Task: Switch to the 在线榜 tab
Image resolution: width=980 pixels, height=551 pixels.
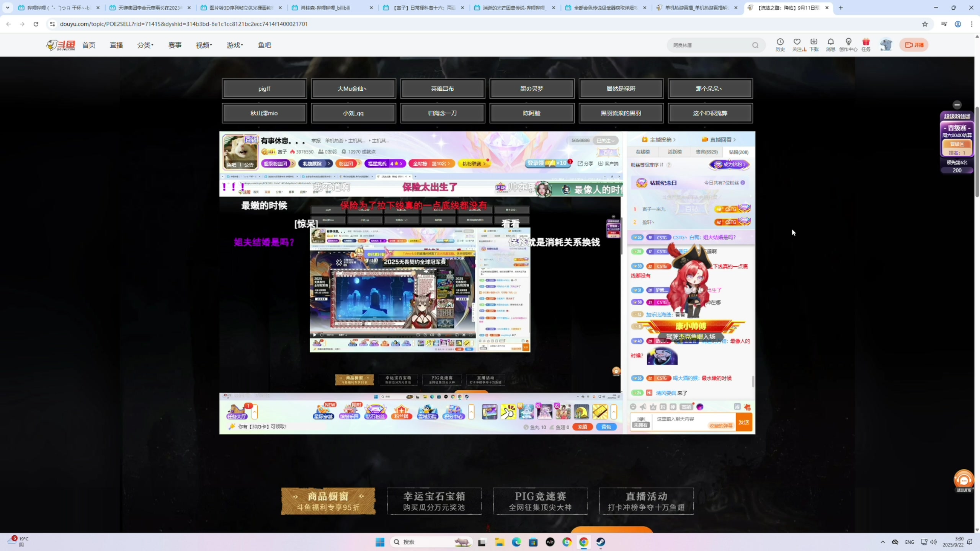Action: [x=643, y=152]
